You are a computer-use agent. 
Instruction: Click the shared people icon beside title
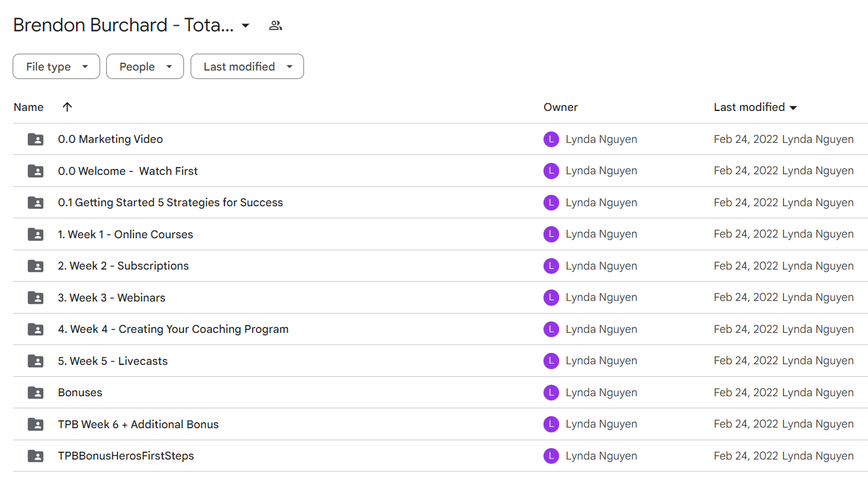pyautogui.click(x=276, y=25)
